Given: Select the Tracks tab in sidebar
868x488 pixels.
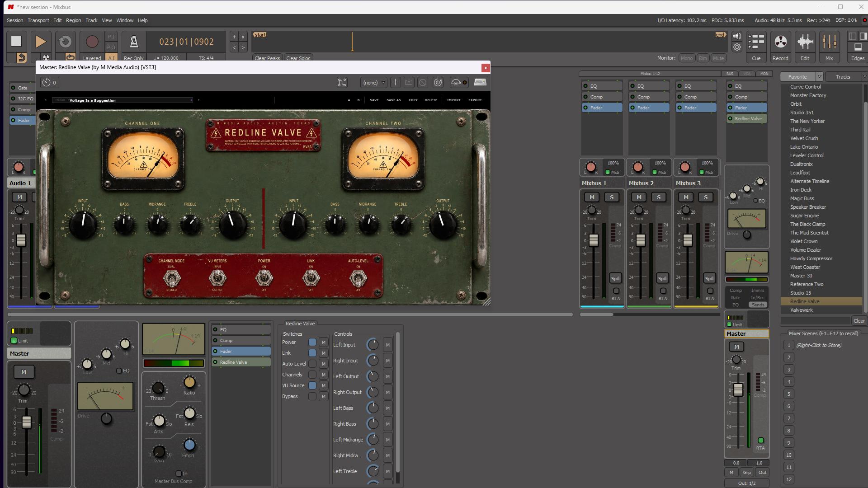Looking at the screenshot, I should (x=843, y=77).
